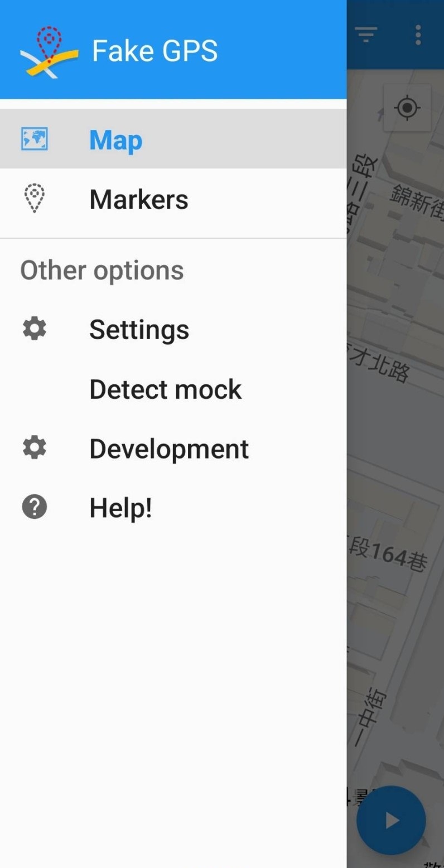Click the Other options section header
444x868 pixels.
(x=102, y=271)
